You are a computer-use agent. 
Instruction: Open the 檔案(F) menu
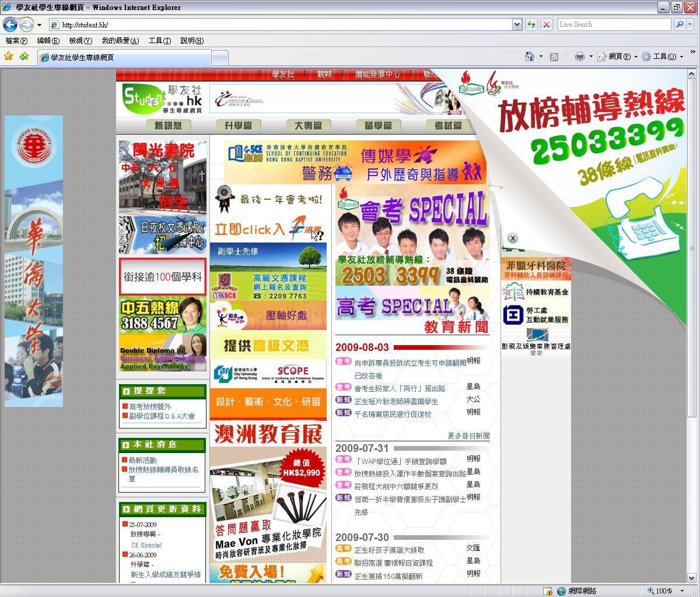(16, 41)
